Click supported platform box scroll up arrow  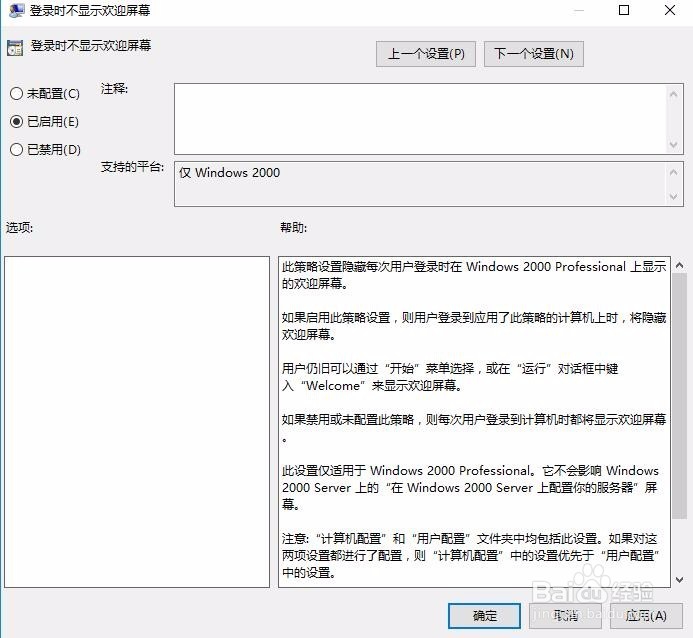pos(674,172)
